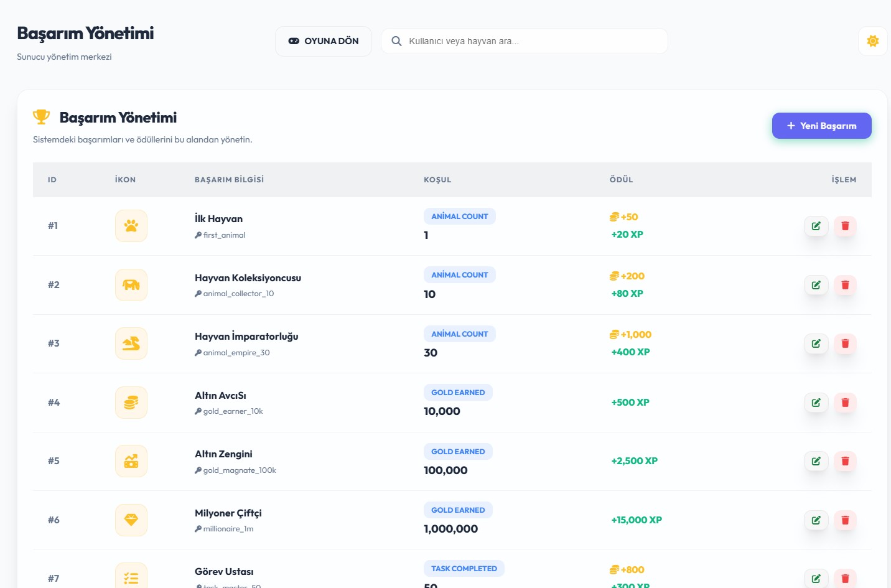Click the KOŞUL column header
891x588 pixels.
(x=437, y=180)
